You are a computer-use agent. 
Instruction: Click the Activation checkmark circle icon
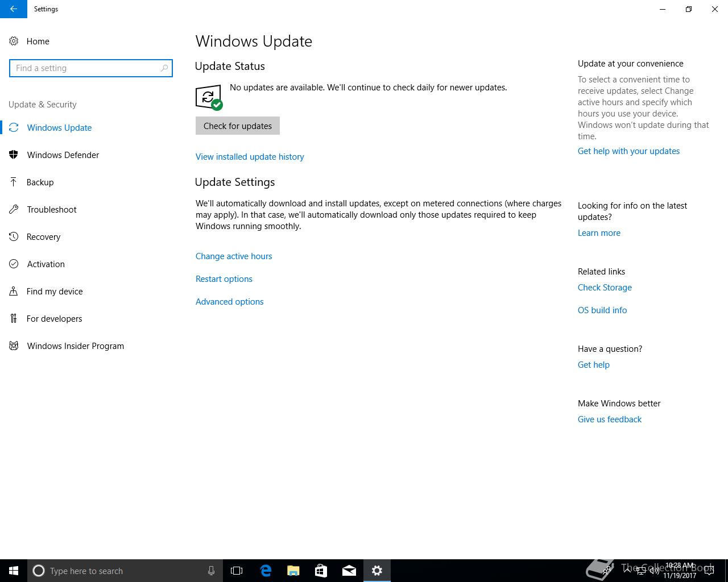coord(14,264)
